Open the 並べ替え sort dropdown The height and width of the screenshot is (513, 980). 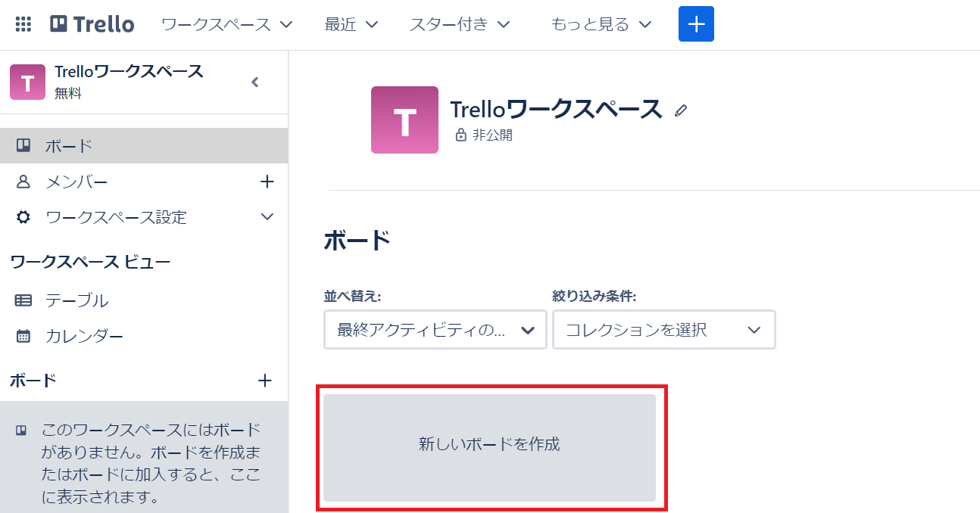coord(435,330)
